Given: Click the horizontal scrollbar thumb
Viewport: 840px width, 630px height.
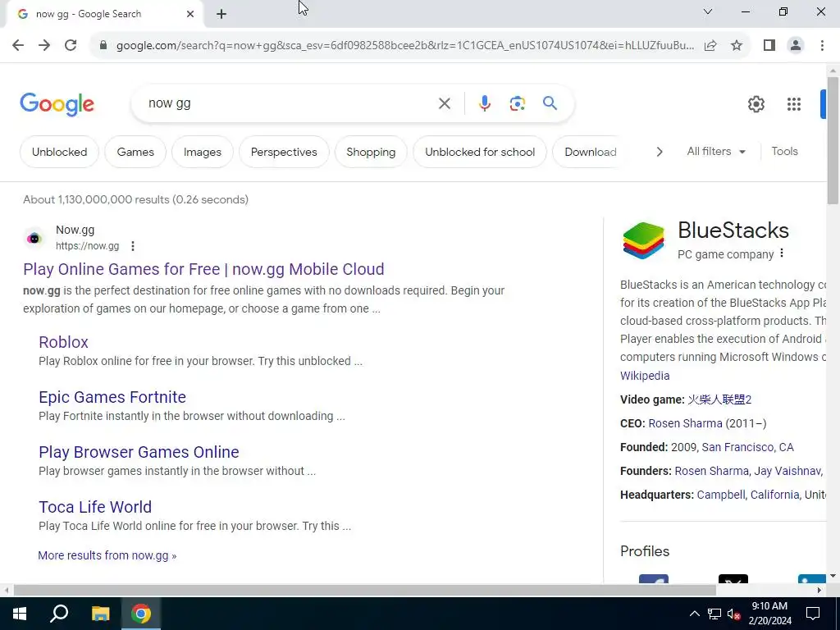Looking at the screenshot, I should [365, 591].
